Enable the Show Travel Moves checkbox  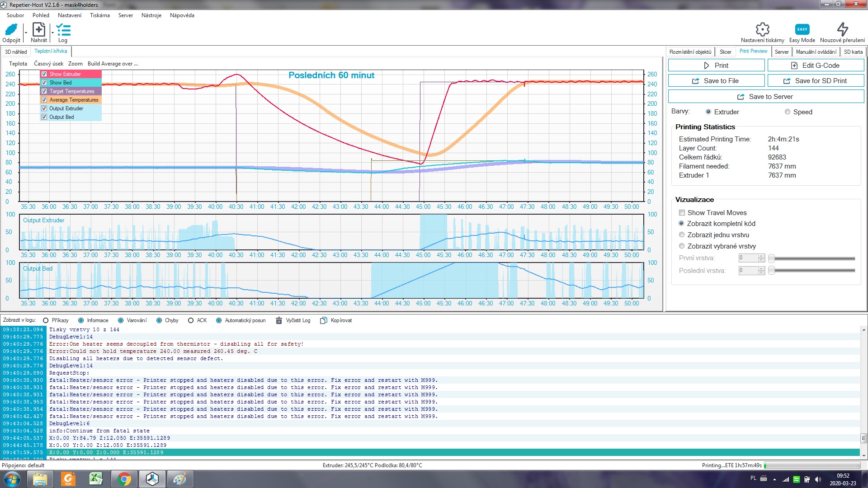click(x=682, y=213)
